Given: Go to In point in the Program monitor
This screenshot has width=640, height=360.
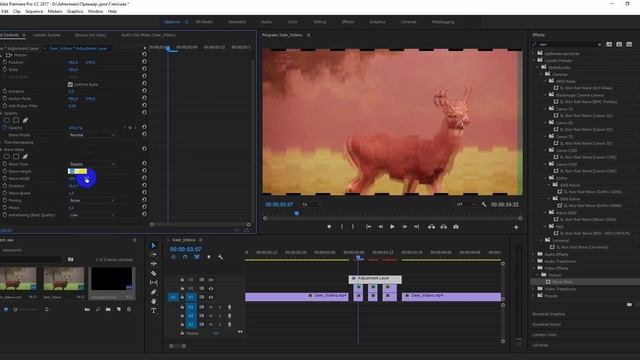Looking at the screenshot, I should tap(368, 227).
